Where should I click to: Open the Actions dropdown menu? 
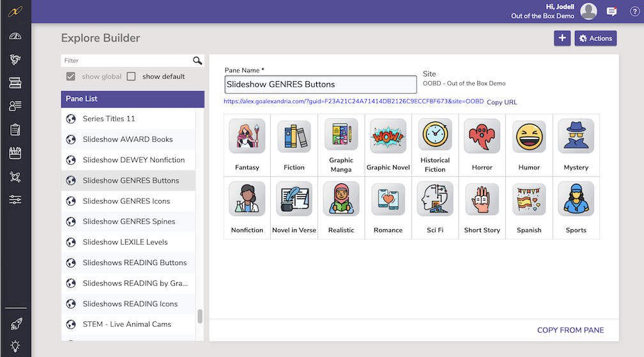595,38
